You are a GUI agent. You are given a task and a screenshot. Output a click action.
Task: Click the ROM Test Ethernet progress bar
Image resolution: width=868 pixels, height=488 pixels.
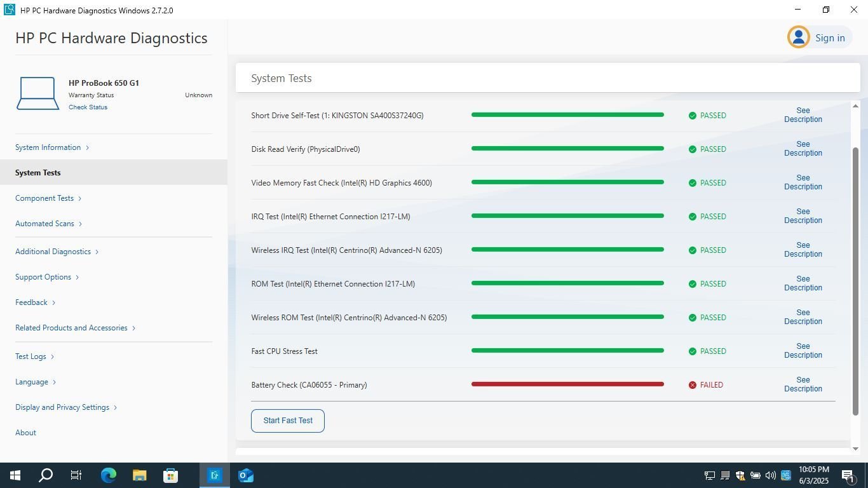(567, 283)
